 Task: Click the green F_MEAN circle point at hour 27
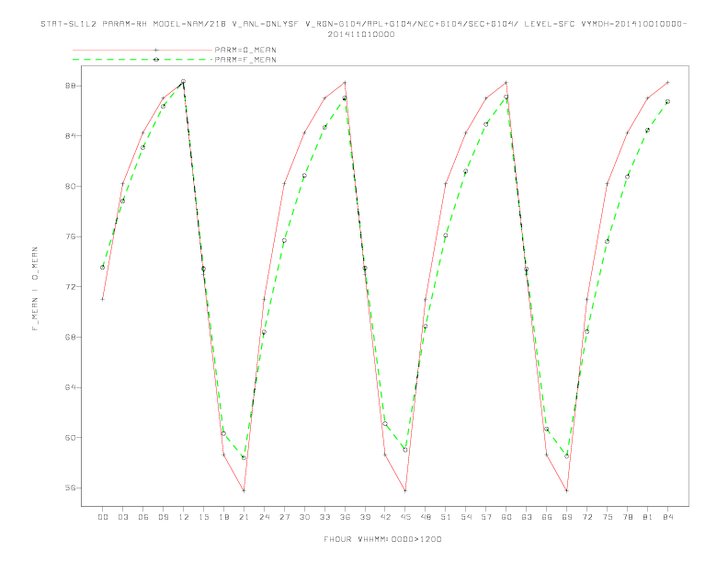[284, 241]
